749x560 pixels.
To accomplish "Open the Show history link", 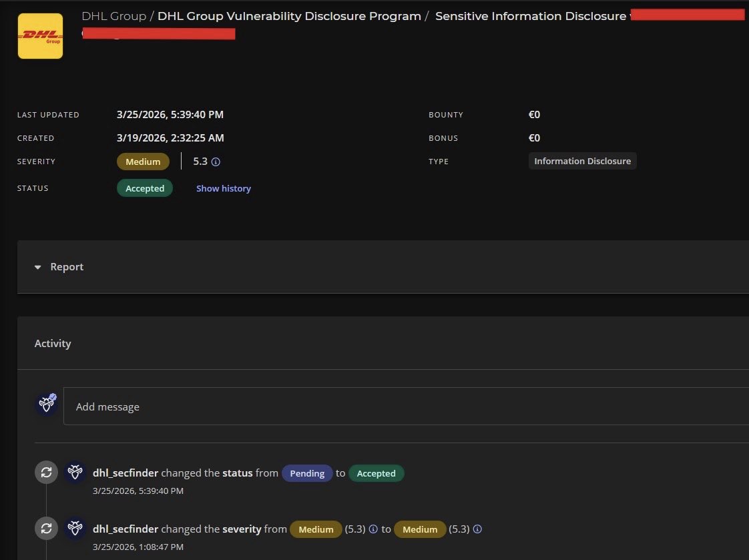I will pos(223,188).
